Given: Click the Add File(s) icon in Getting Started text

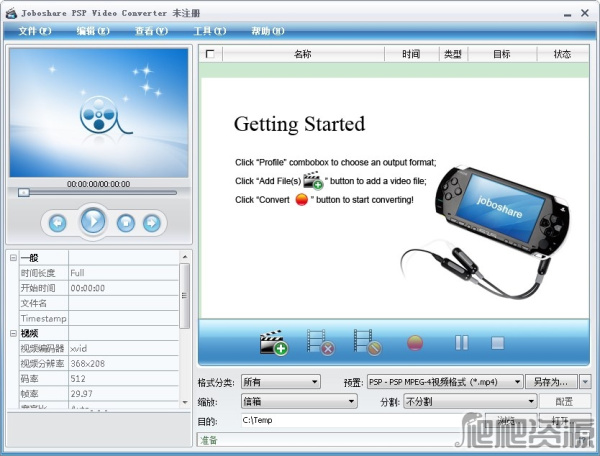Looking at the screenshot, I should pyautogui.click(x=313, y=180).
